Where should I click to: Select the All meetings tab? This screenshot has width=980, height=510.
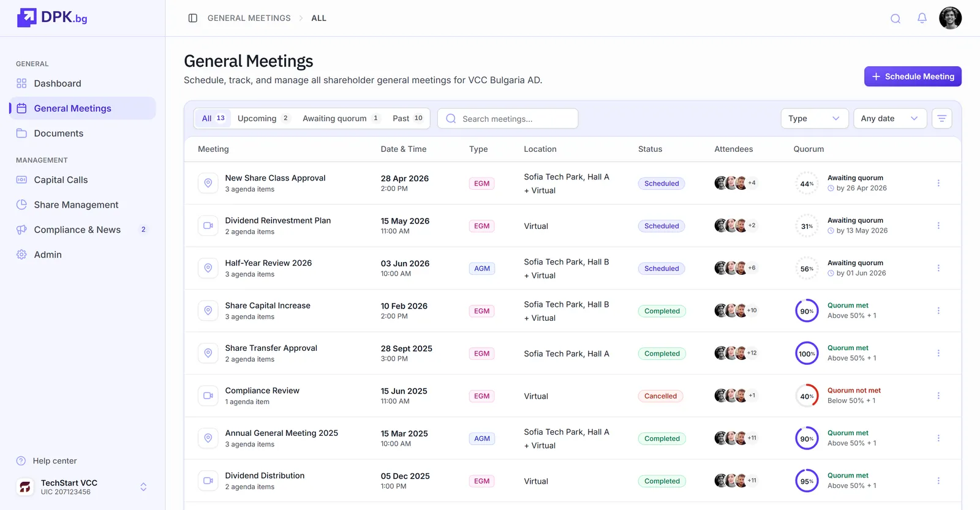(213, 118)
